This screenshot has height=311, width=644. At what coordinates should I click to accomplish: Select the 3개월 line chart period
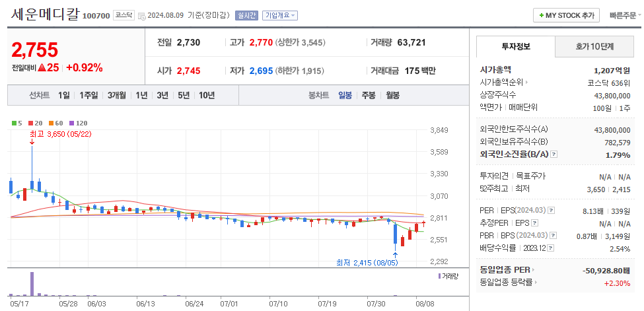tap(117, 95)
